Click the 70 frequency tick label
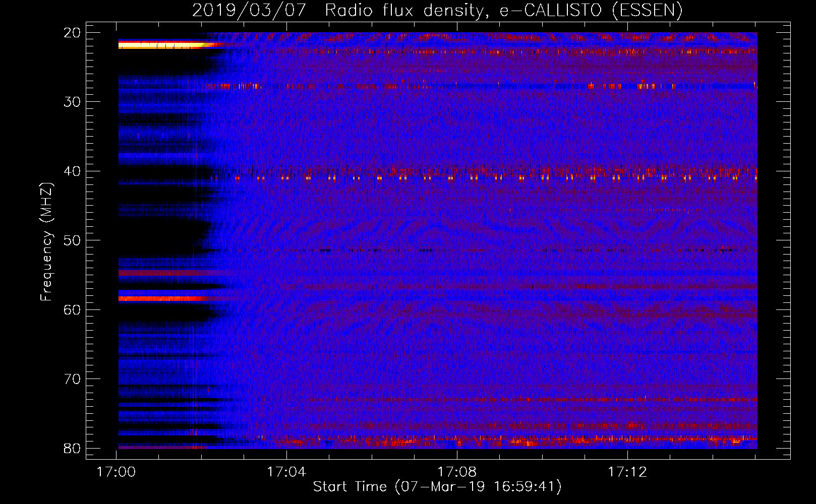 point(72,379)
